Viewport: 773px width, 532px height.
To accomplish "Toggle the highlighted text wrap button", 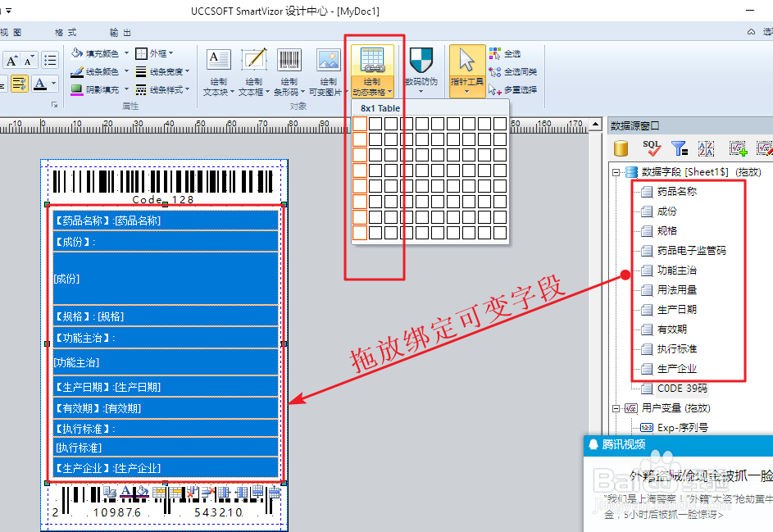I will click(x=19, y=84).
